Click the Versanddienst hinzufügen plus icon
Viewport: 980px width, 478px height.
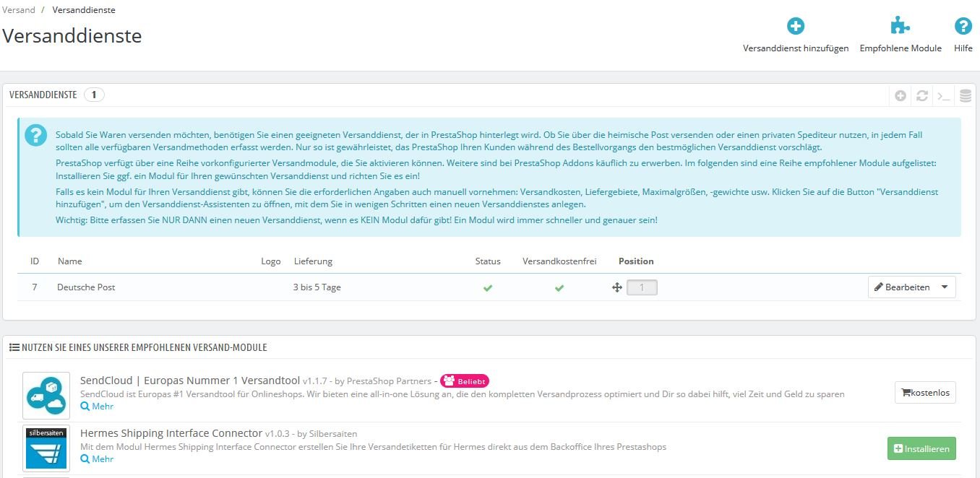(796, 27)
